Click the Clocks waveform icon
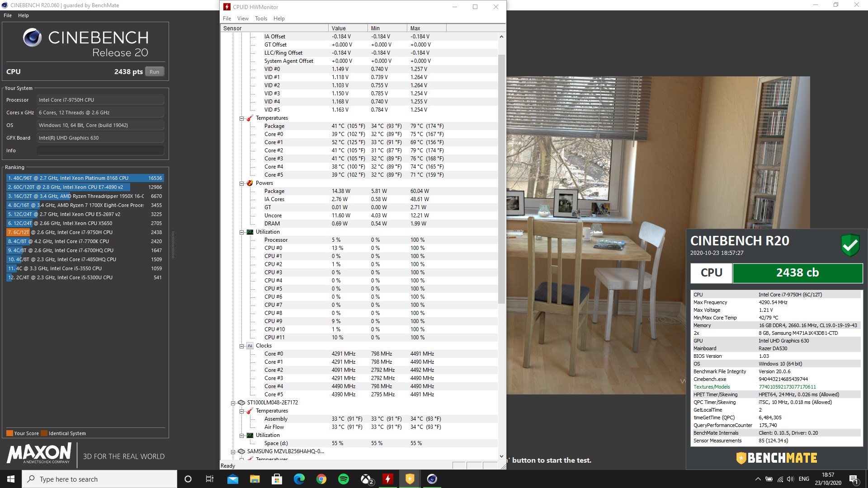Viewport: 868px width, 488px height. tap(250, 346)
